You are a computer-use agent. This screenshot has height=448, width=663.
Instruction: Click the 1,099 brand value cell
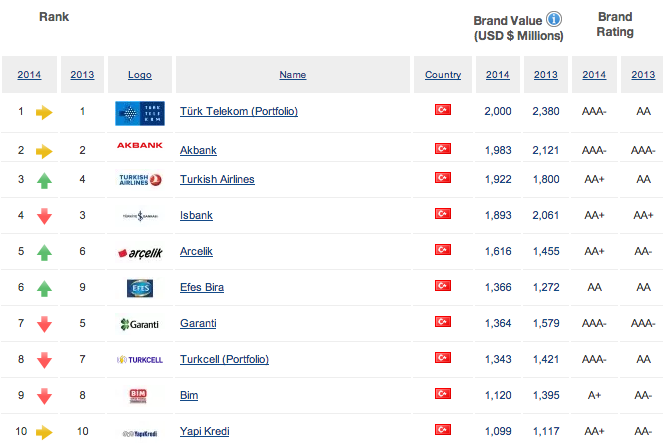(498, 432)
